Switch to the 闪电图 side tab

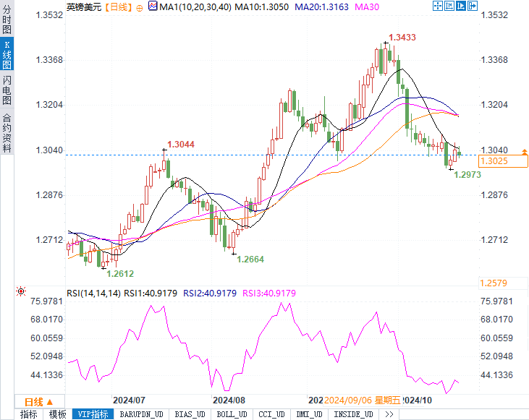(x=7, y=90)
